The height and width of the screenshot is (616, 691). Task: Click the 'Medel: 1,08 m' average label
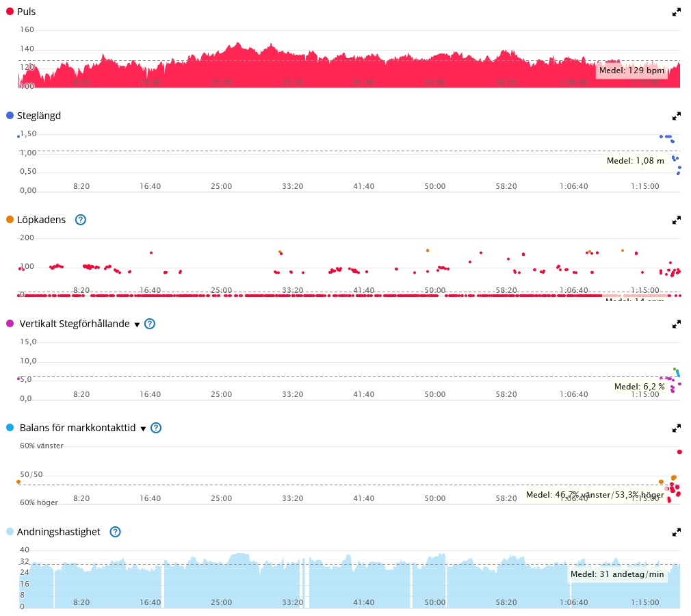point(636,161)
